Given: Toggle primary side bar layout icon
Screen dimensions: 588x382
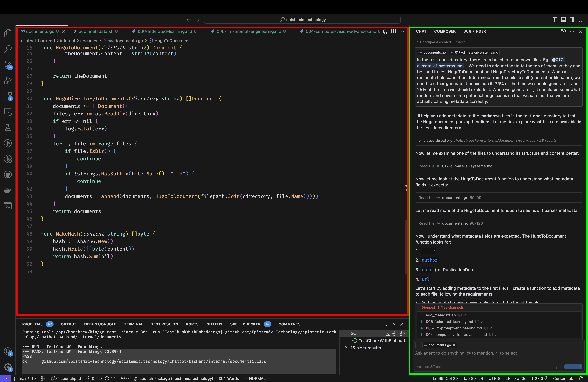Looking at the screenshot, I should (555, 19).
